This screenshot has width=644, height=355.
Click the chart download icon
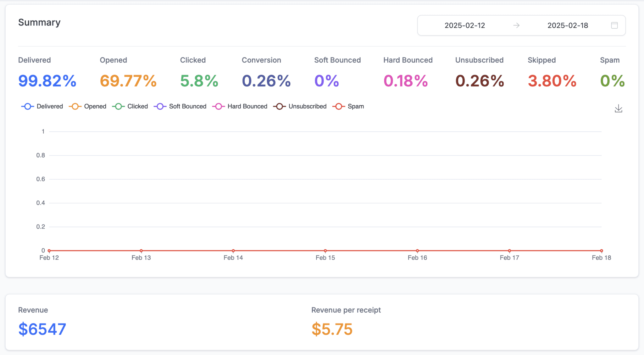(618, 108)
